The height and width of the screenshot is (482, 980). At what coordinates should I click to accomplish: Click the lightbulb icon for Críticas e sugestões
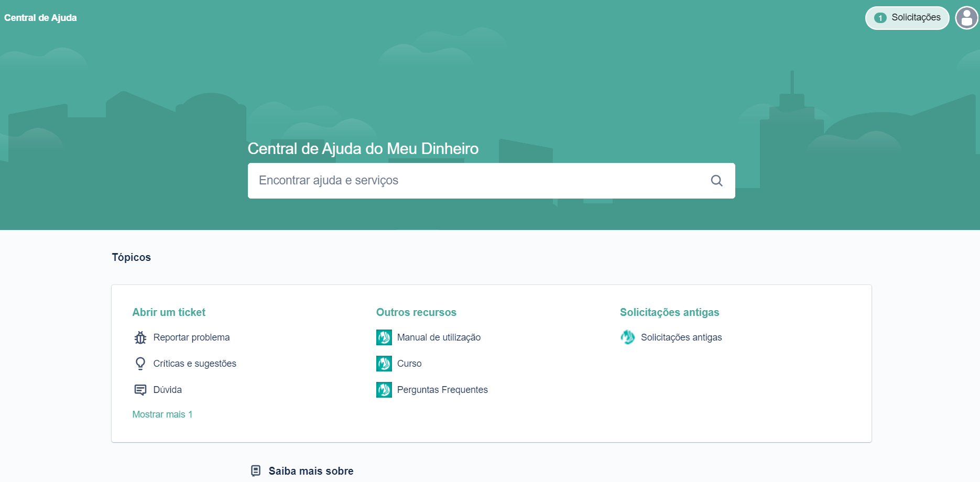(140, 364)
